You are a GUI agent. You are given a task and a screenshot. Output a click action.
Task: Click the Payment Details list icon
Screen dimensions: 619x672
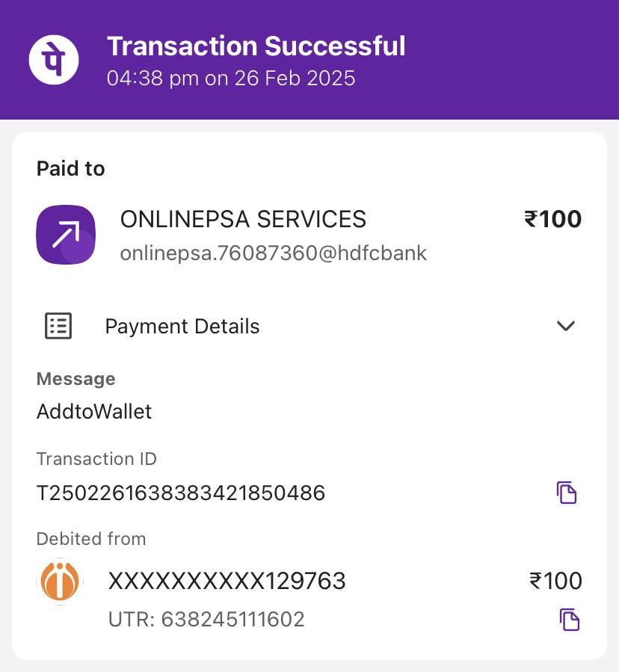[58, 326]
